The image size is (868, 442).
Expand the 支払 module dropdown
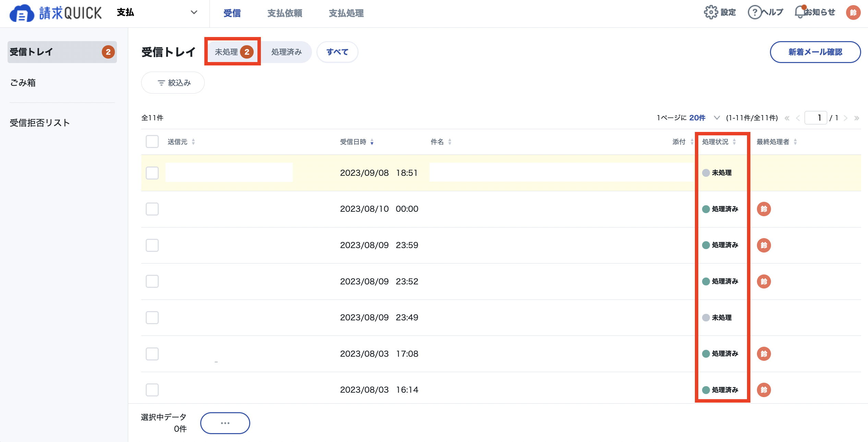[x=157, y=13]
